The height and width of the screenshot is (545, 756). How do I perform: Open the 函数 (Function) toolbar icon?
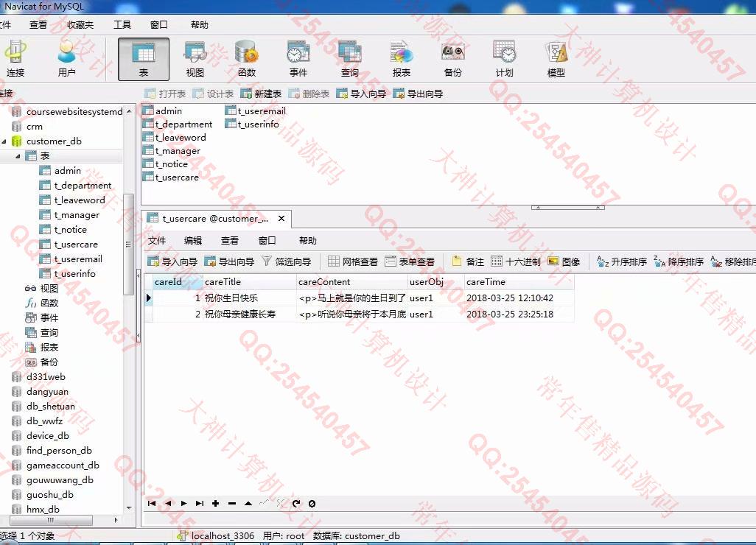coord(246,59)
